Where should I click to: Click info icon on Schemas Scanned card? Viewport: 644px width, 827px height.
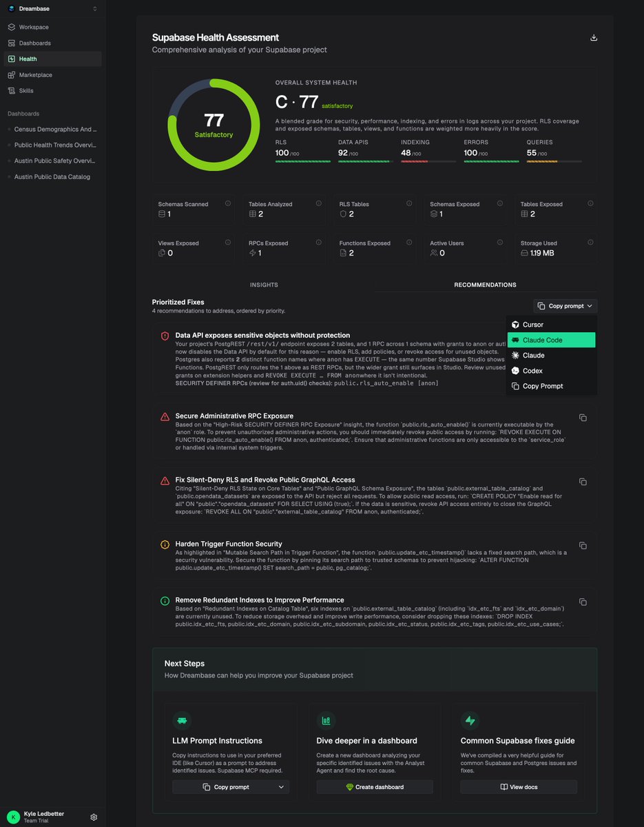[228, 203]
